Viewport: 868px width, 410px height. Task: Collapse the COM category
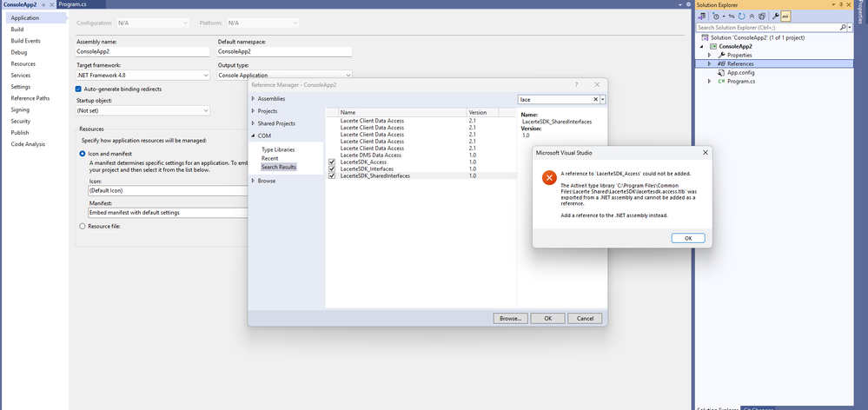tap(254, 136)
